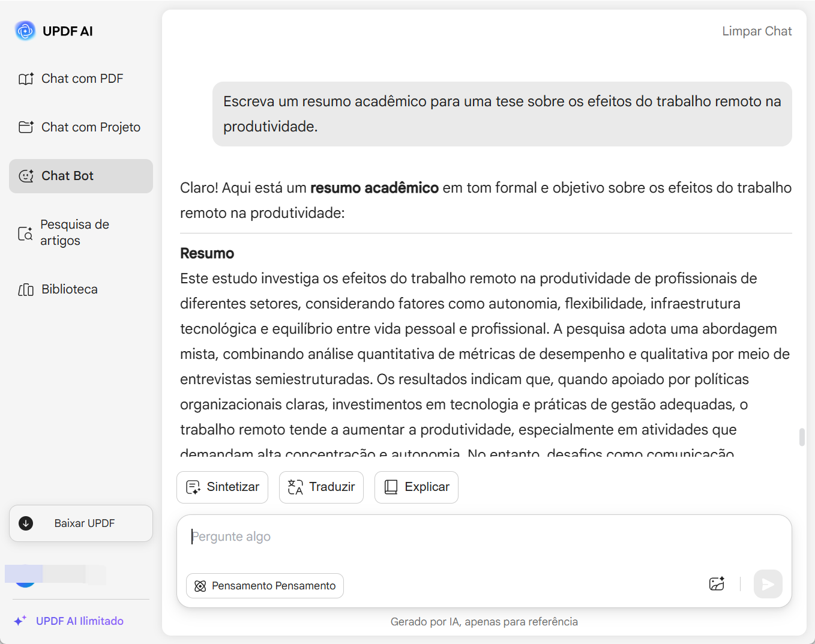
Task: Click the Explicar book icon
Action: (391, 487)
